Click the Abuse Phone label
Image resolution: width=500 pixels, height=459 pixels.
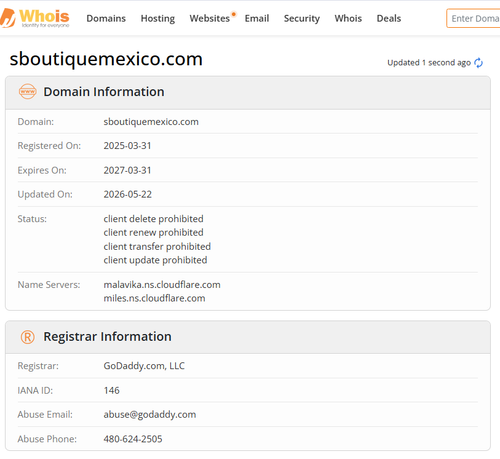coord(47,439)
